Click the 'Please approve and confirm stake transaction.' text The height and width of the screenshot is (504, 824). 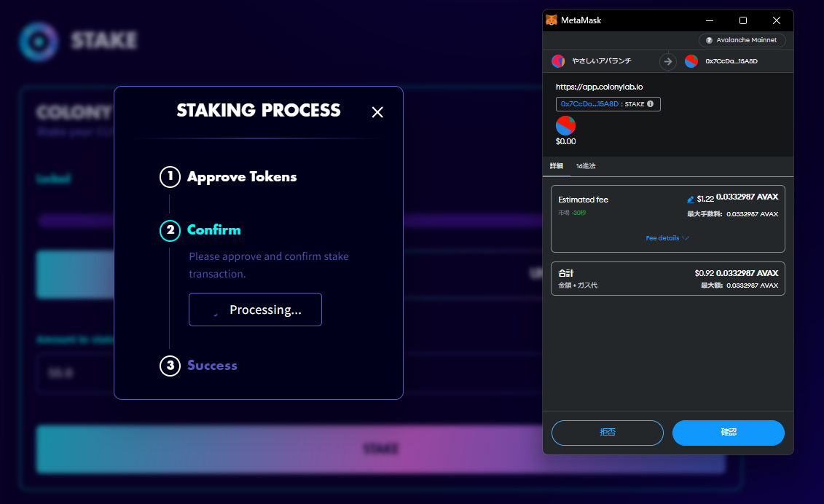[269, 265]
